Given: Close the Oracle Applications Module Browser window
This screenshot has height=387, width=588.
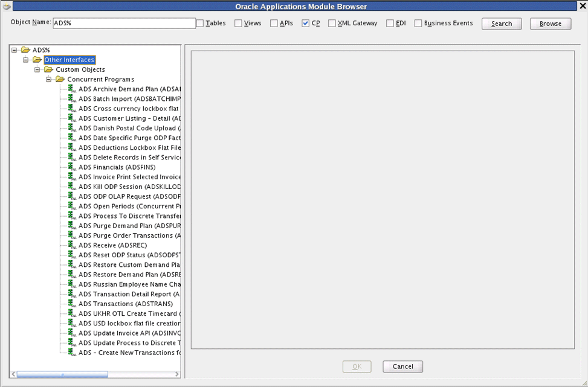Looking at the screenshot, I should [583, 5].
